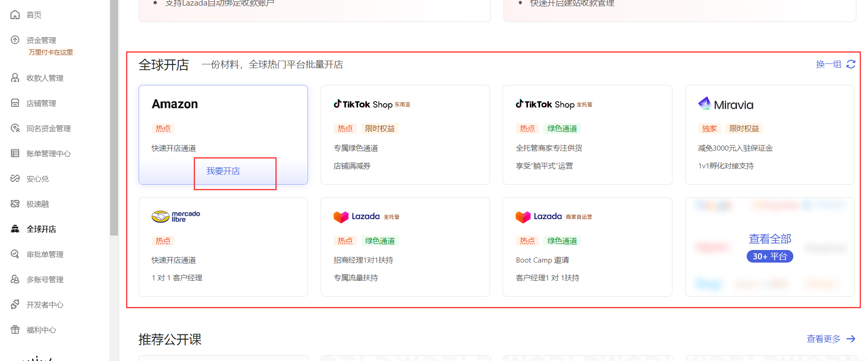
Task: Click the home icon in sidebar
Action: pos(15,15)
